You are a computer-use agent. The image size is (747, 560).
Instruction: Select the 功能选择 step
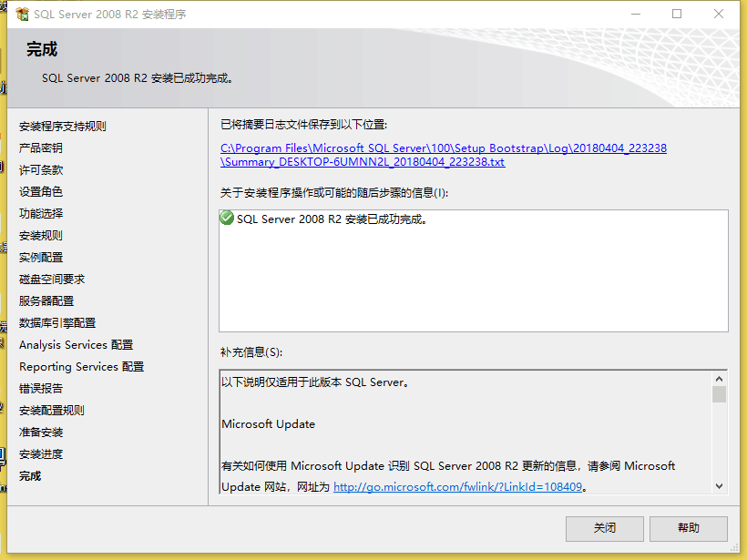(40, 214)
